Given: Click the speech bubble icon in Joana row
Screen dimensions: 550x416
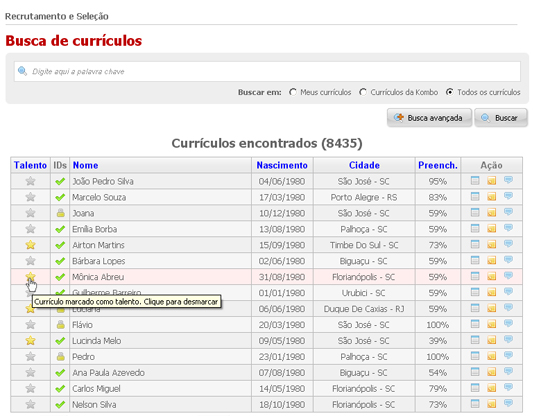Looking at the screenshot, I should click(508, 212).
